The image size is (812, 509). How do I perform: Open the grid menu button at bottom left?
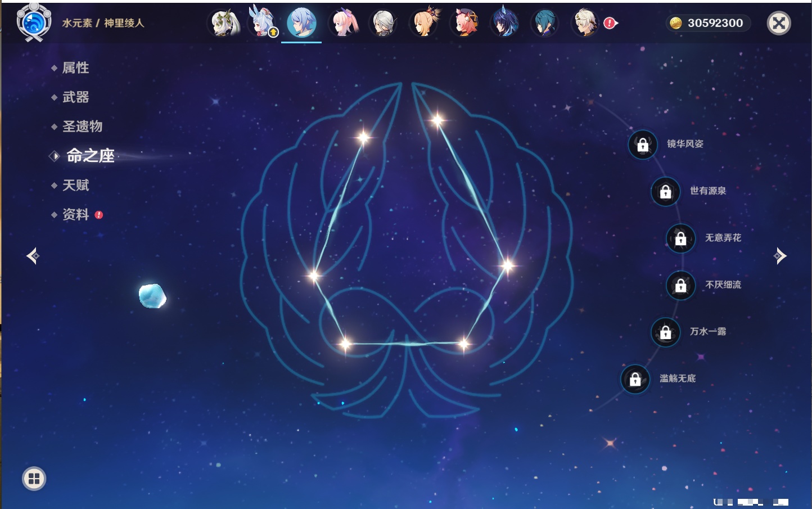point(34,479)
